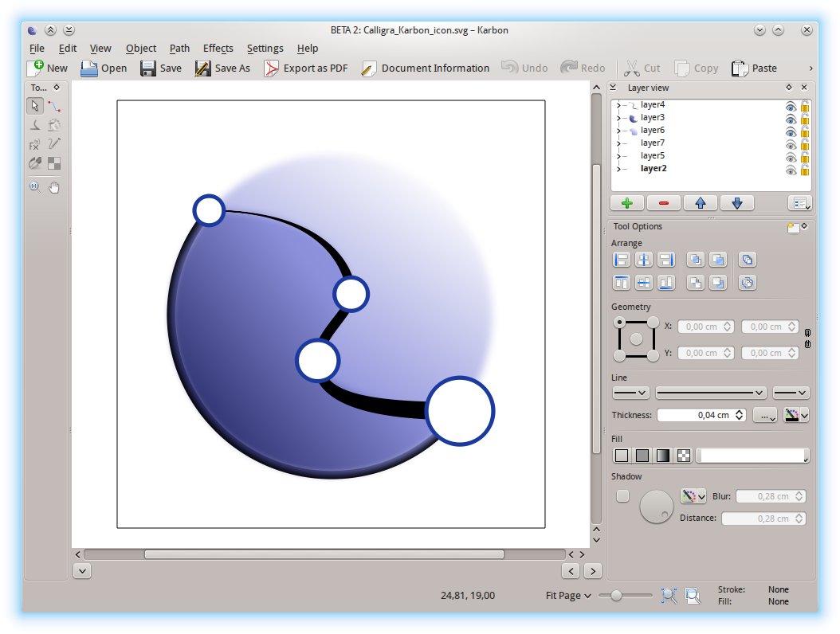Open the Edit menu
Screen dimensions: 840x634
click(68, 49)
